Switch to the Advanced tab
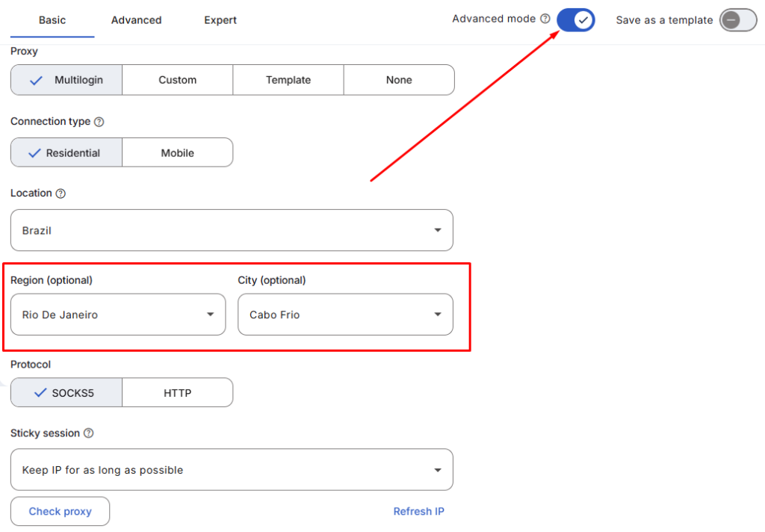 pyautogui.click(x=136, y=20)
